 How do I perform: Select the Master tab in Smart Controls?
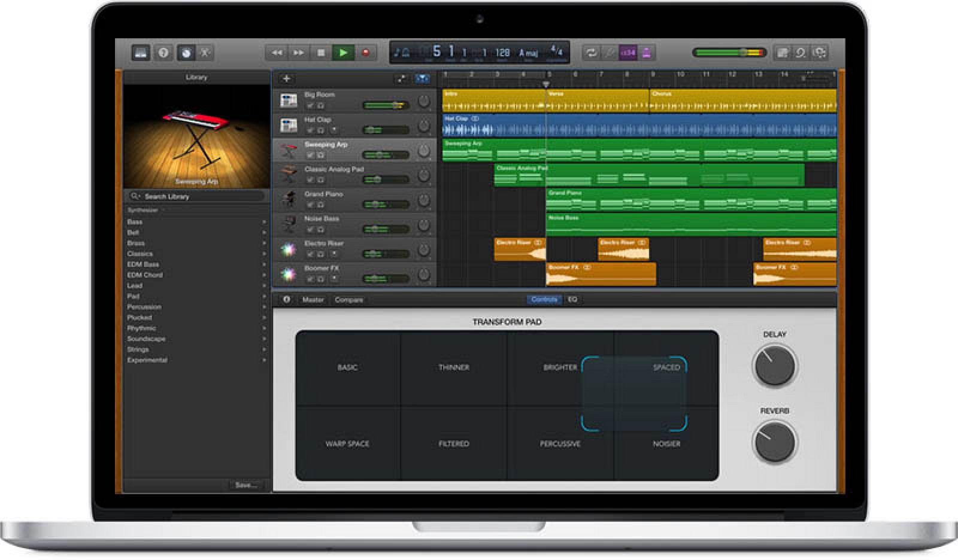[312, 299]
